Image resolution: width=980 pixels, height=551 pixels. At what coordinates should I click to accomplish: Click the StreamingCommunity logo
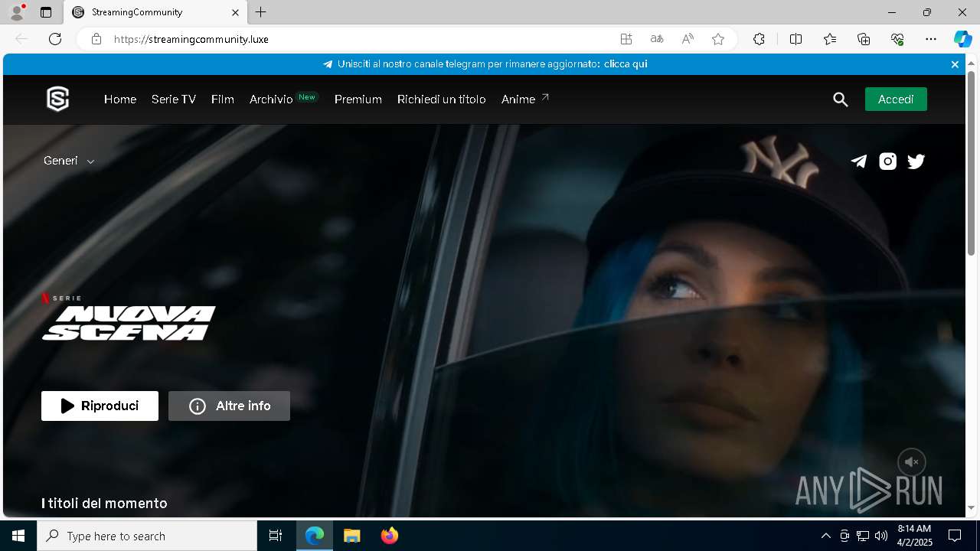[58, 99]
